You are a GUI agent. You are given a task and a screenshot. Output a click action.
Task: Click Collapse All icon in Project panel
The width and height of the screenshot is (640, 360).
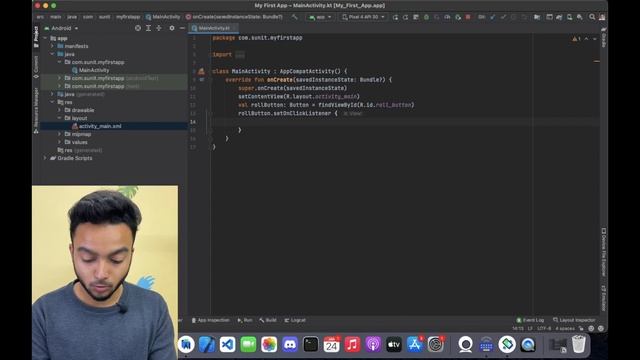[159, 28]
